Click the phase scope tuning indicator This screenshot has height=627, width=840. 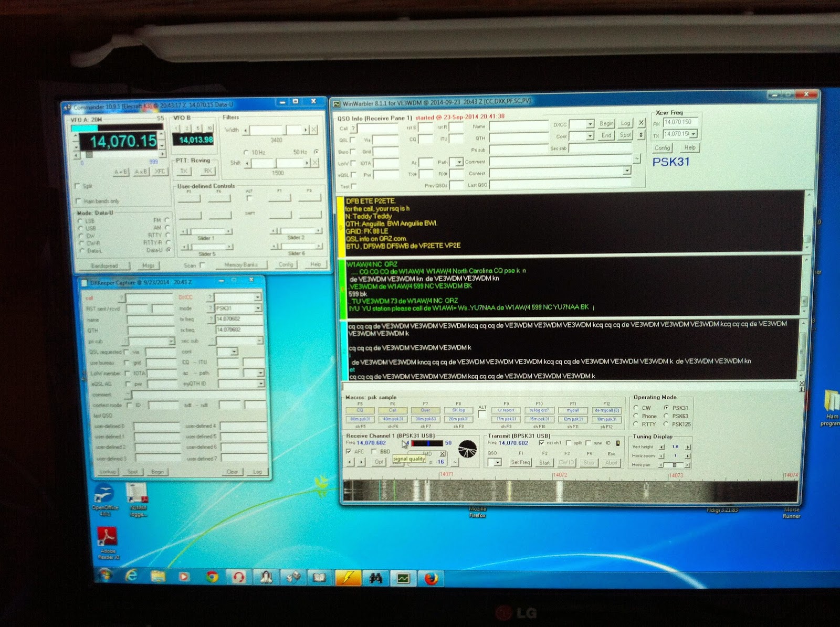click(467, 449)
